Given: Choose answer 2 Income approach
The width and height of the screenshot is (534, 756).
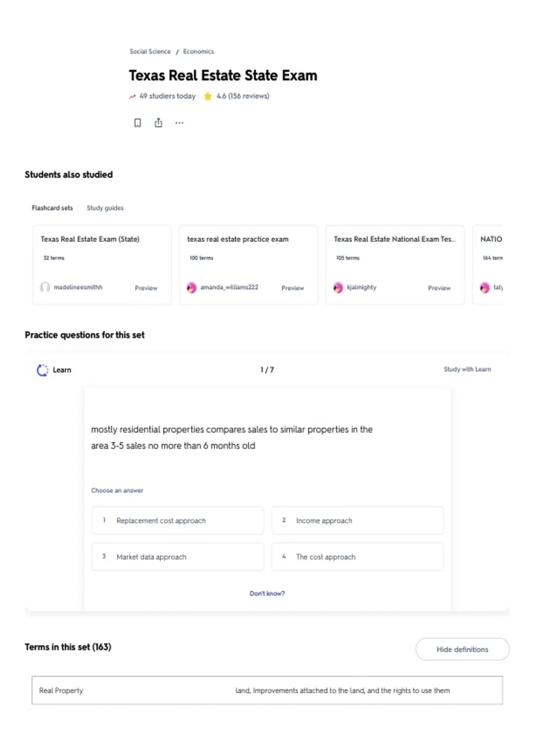Looking at the screenshot, I should [357, 520].
